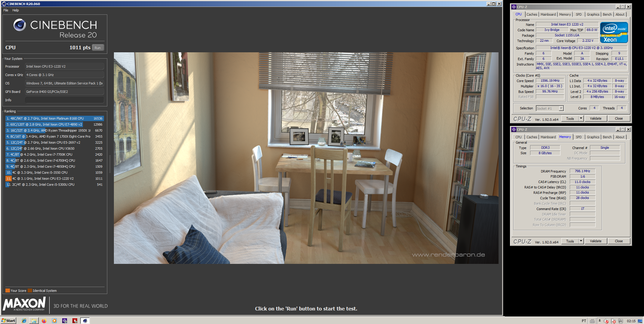
Task: Open the Windows Start button
Action: [8, 321]
